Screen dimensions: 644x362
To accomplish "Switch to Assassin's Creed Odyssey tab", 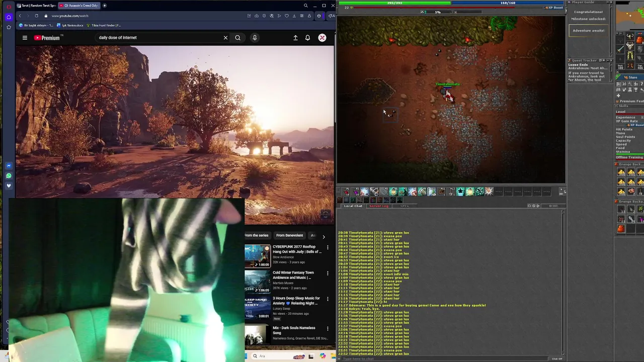I will pyautogui.click(x=79, y=6).
